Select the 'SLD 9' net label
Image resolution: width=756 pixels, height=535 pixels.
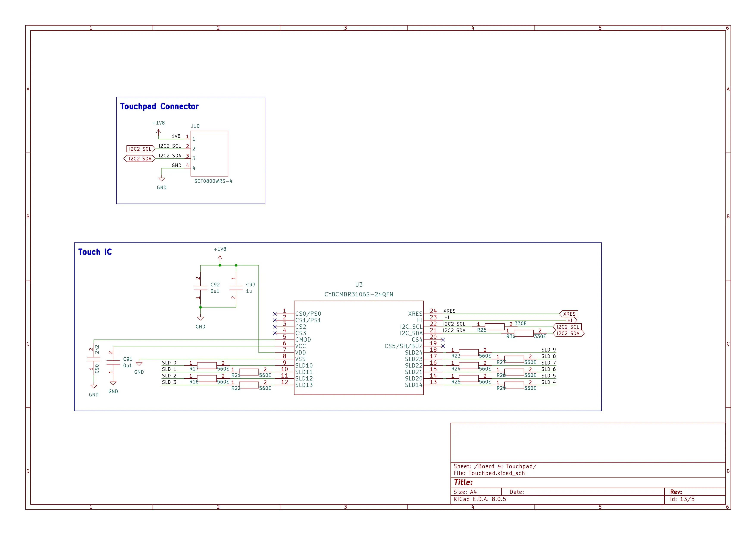pos(549,350)
